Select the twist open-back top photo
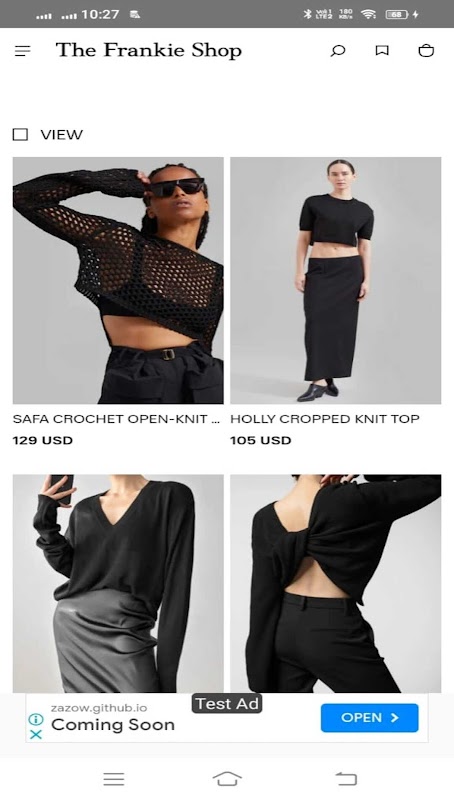The image size is (454, 800). coord(336,583)
